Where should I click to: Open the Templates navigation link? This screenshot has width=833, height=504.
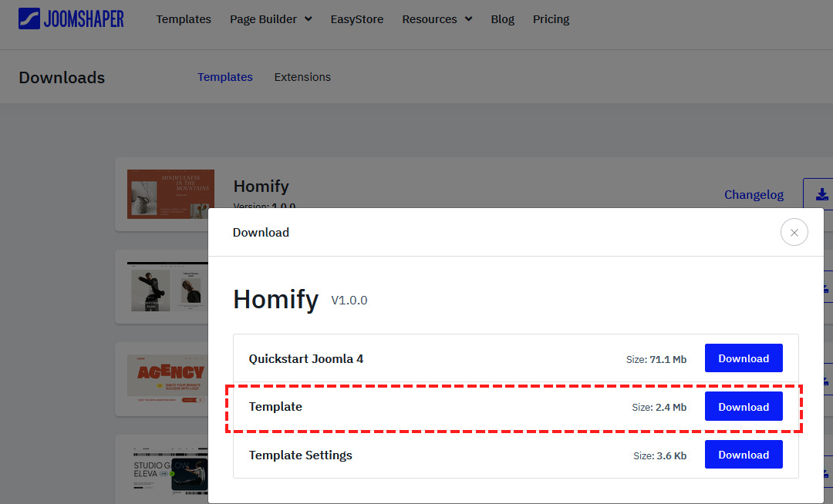(x=184, y=19)
